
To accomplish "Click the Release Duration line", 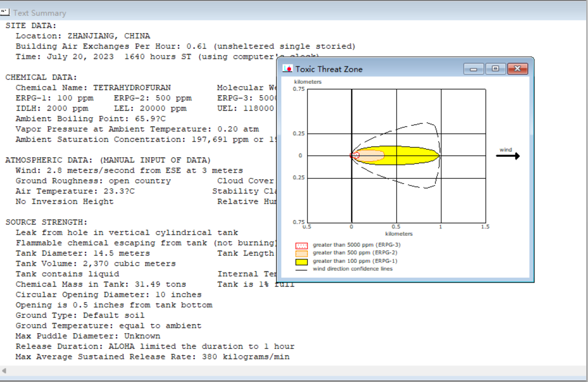I will 156,347.
